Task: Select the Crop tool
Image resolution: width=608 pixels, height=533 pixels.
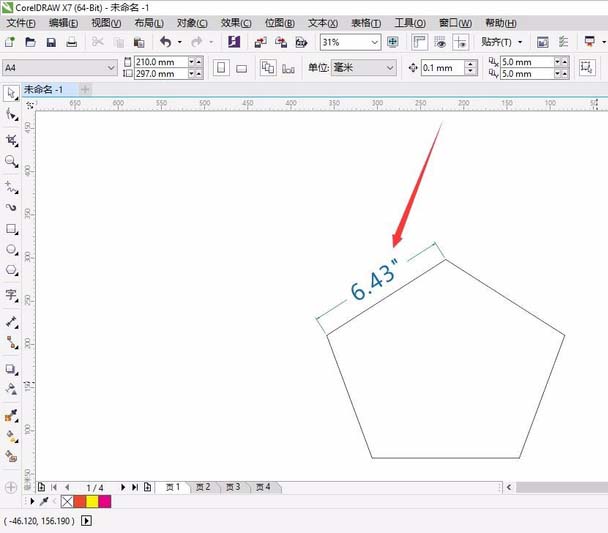Action: 11,140
